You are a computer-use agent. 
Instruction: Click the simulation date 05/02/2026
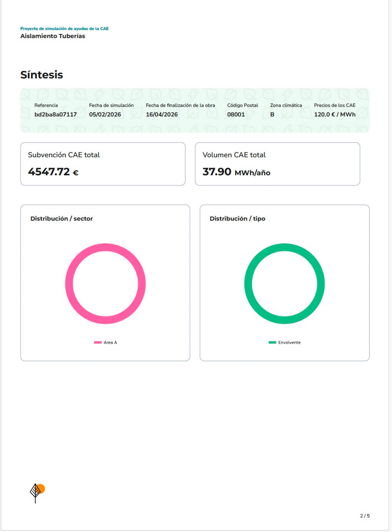point(105,115)
